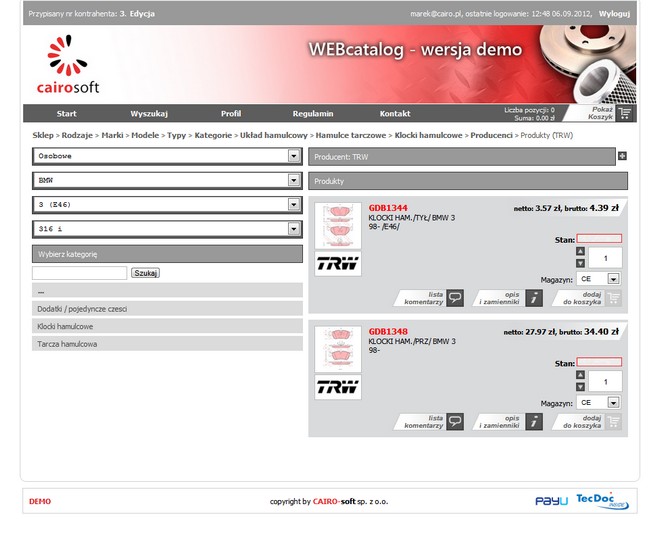Open info icon for GDB1348 description

[x=534, y=421]
